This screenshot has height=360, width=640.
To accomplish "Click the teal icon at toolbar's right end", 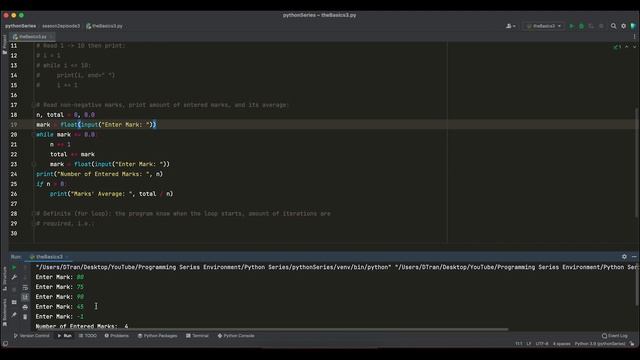I will pyautogui.click(x=633, y=26).
